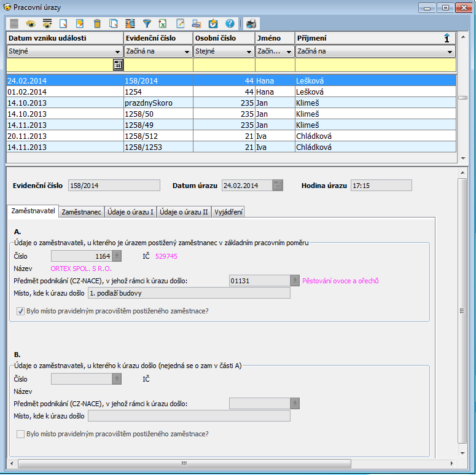476x475 pixels.
Task: Open the Evidenční číslo filter condition dropdown
Action: [187, 52]
